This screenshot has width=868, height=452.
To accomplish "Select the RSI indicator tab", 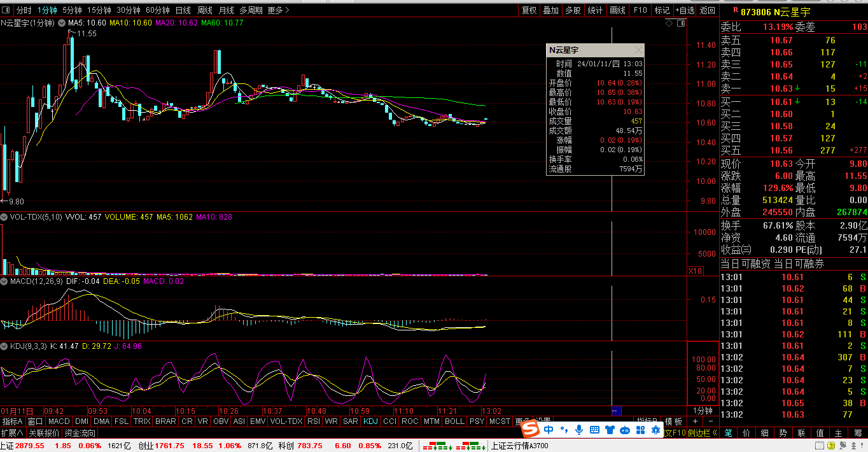I will (x=313, y=421).
